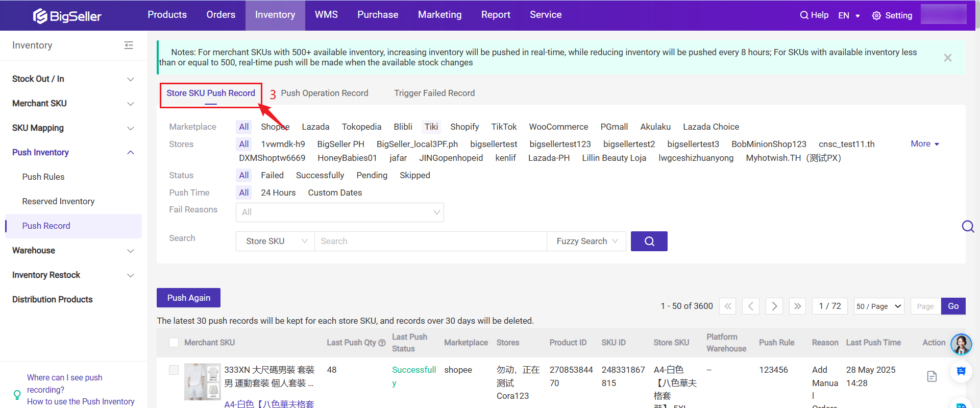980x408 pixels.
Task: Filter status by Failed
Action: [x=272, y=175]
